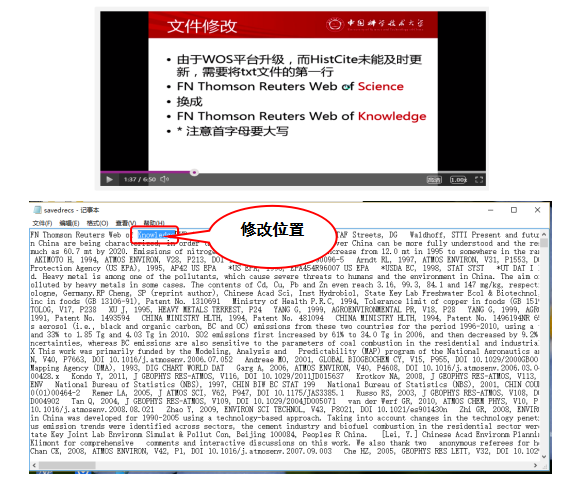This screenshot has height=485, width=566.
Task: Click the highlighted word Knowledge in Notepad
Action: coord(156,235)
